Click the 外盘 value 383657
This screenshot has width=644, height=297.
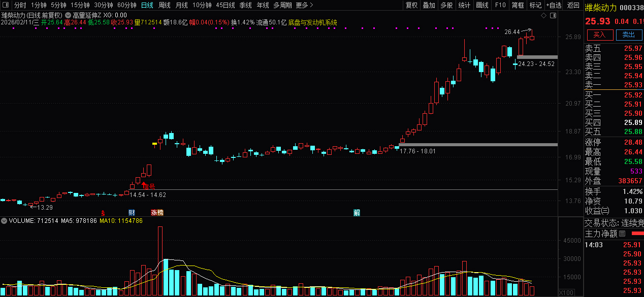click(630, 181)
